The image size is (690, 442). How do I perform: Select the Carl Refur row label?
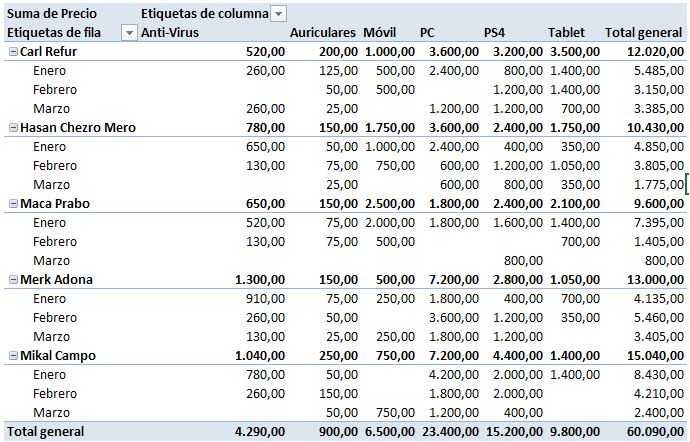coord(48,52)
